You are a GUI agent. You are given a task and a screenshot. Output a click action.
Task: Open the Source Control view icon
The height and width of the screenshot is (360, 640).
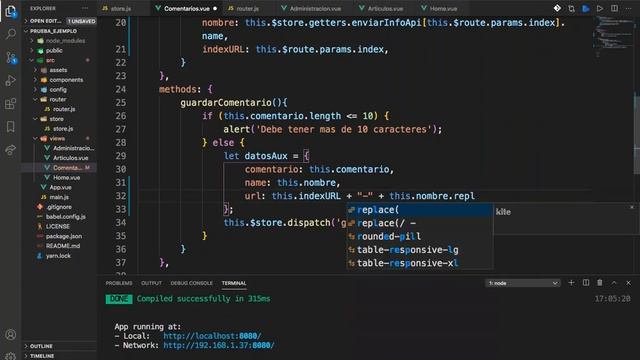pyautogui.click(x=11, y=58)
